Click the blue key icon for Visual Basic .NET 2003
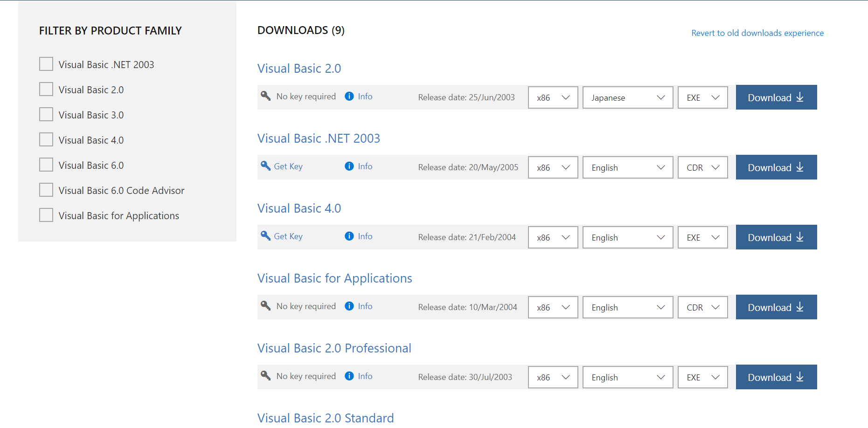This screenshot has width=868, height=428. pos(266,166)
